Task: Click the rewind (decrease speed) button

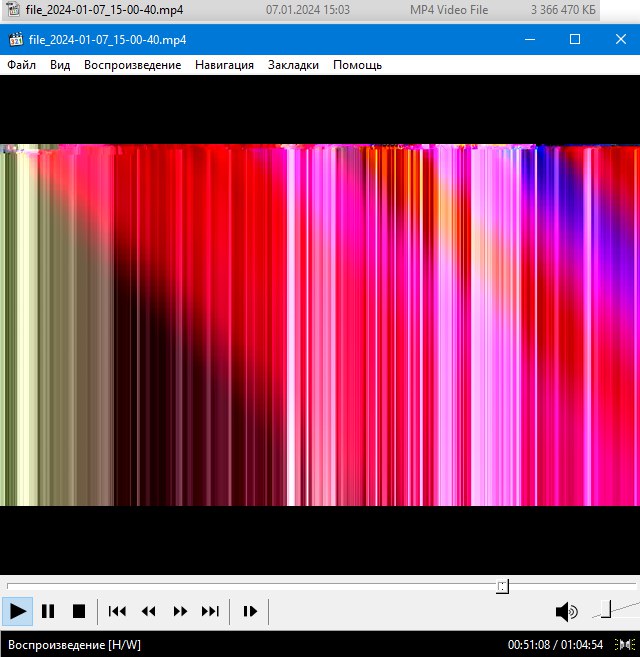Action: [148, 611]
